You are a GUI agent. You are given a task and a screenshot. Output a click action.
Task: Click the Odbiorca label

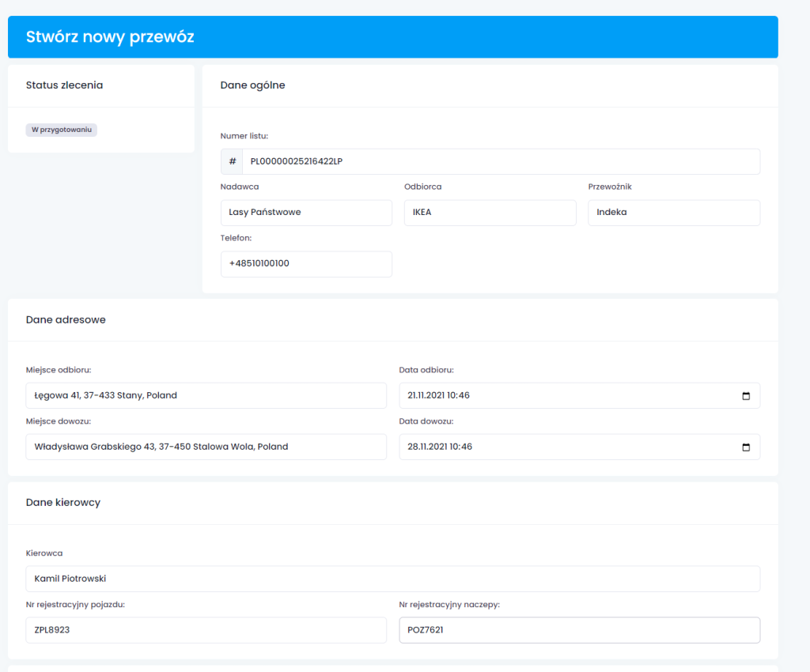(423, 187)
